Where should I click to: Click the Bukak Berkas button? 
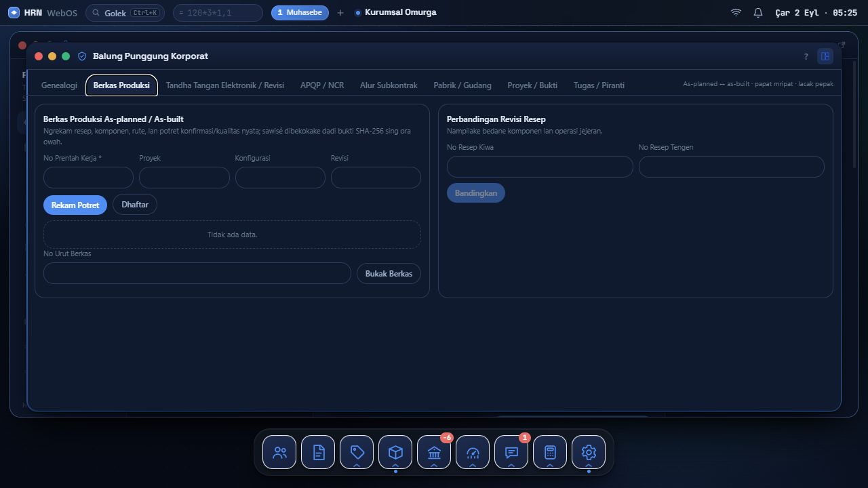pyautogui.click(x=389, y=273)
